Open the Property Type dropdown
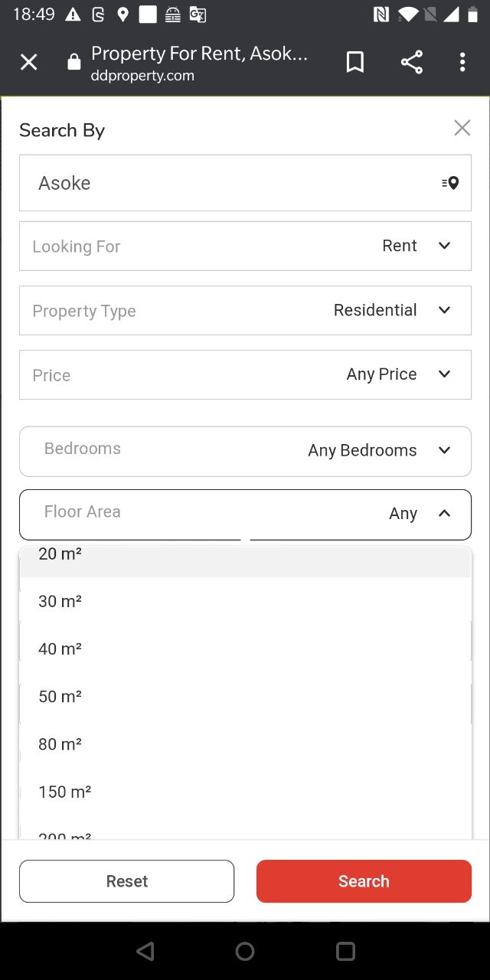 [245, 310]
